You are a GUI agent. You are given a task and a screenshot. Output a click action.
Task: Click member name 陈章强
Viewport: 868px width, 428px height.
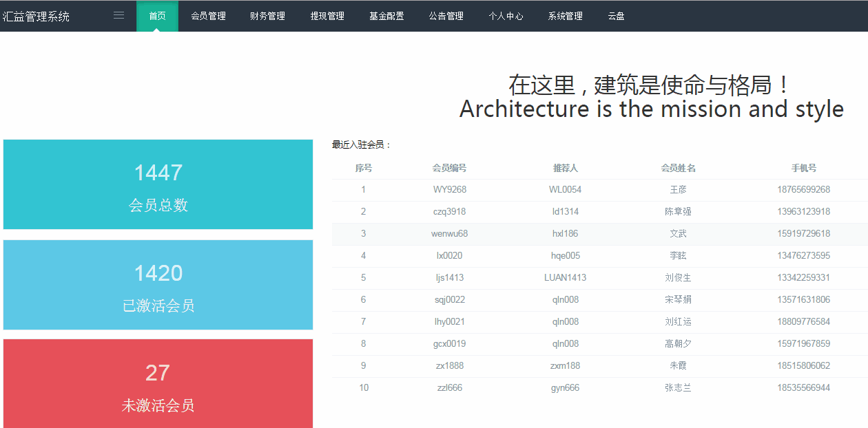679,212
